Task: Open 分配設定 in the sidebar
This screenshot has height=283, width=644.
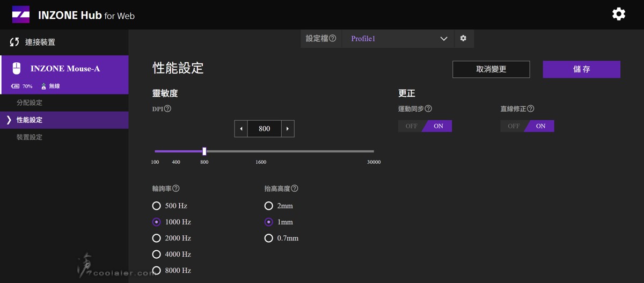Action: [x=30, y=103]
